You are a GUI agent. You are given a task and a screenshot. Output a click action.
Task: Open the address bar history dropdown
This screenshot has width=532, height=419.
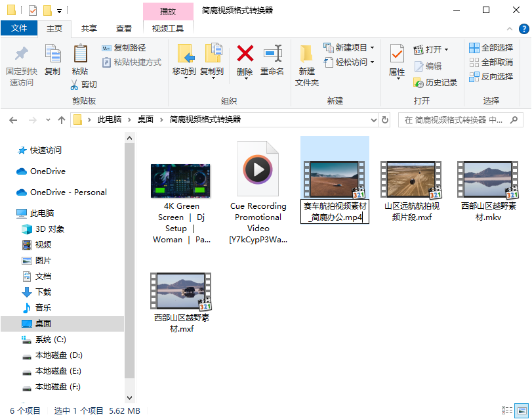pos(373,120)
